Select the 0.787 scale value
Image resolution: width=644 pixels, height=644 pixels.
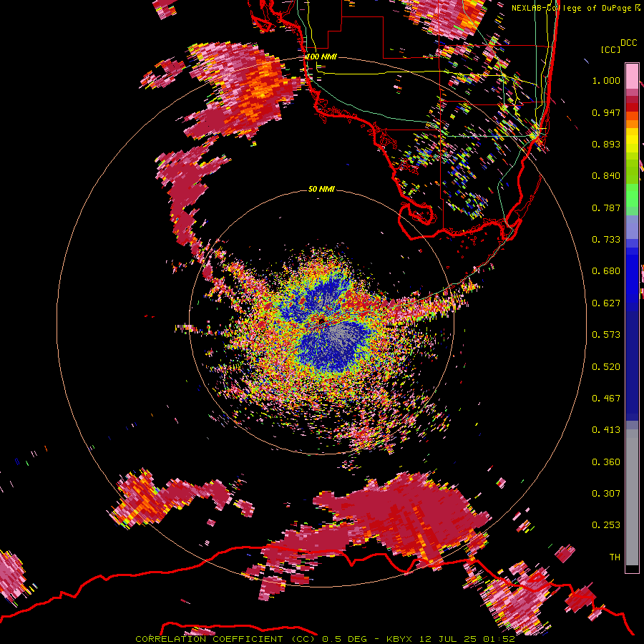pos(606,208)
